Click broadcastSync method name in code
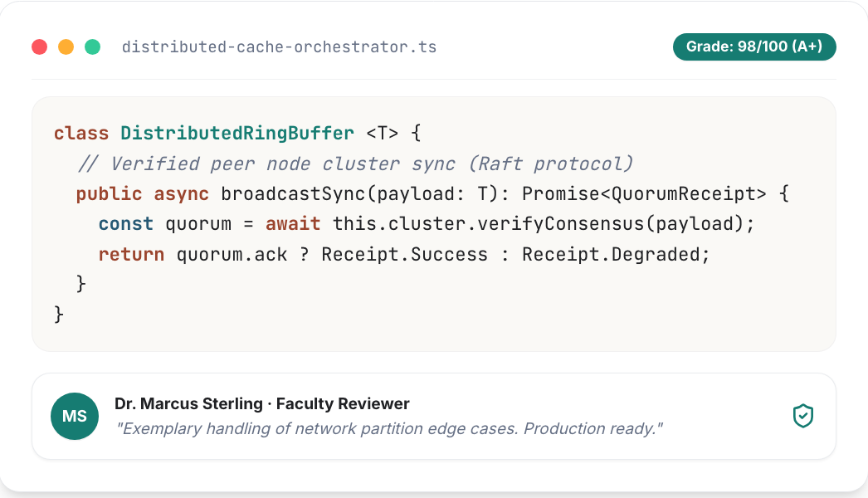Viewport: 868px width, 498px height. pyautogui.click(x=293, y=194)
